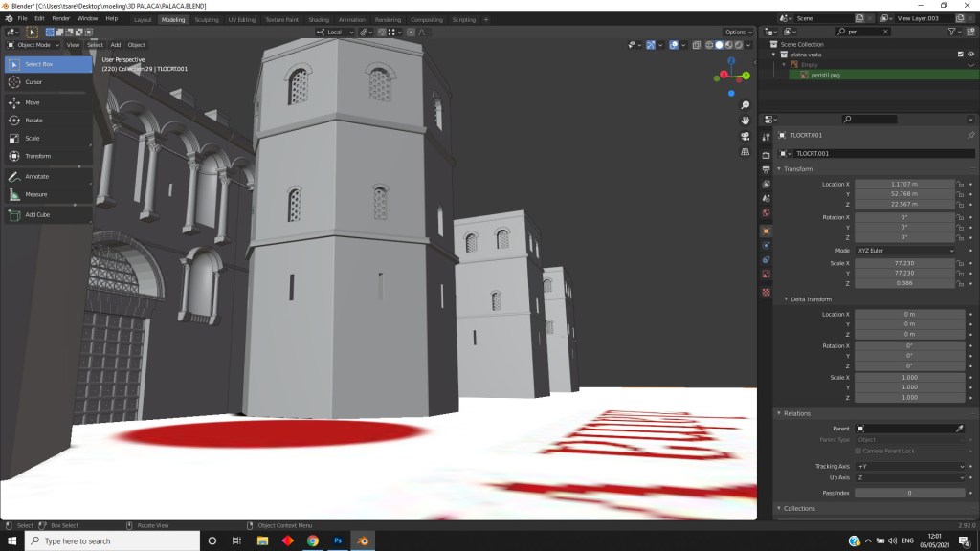Image resolution: width=980 pixels, height=551 pixels.
Task: Collapse the Transform panel
Action: [798, 169]
